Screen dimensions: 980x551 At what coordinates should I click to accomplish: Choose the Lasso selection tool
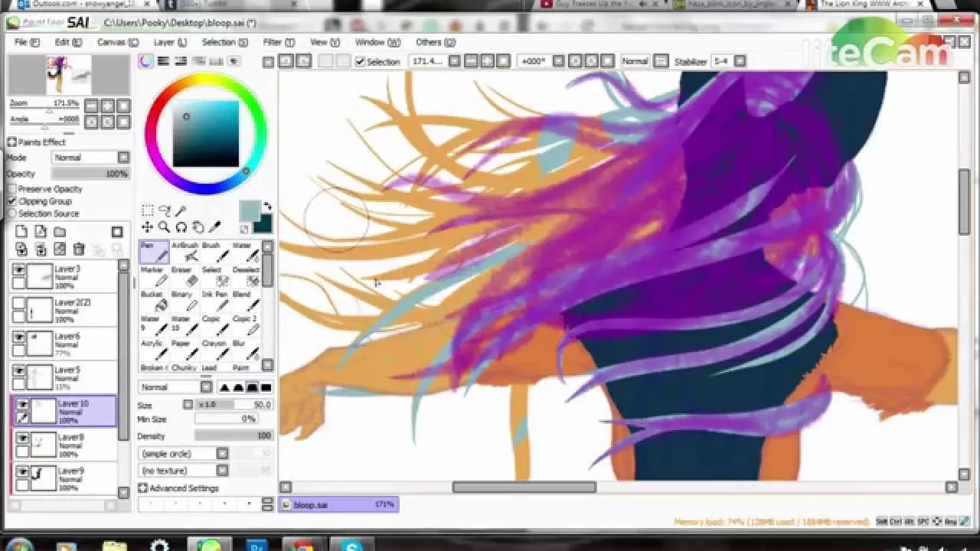click(164, 210)
